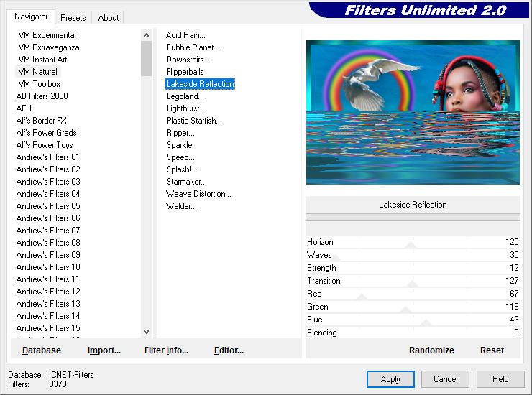Switch to the Presets tab

click(x=73, y=18)
